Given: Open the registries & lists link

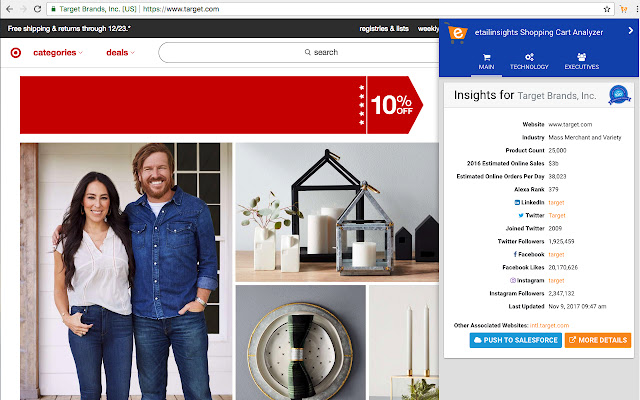Looking at the screenshot, I should (x=384, y=29).
